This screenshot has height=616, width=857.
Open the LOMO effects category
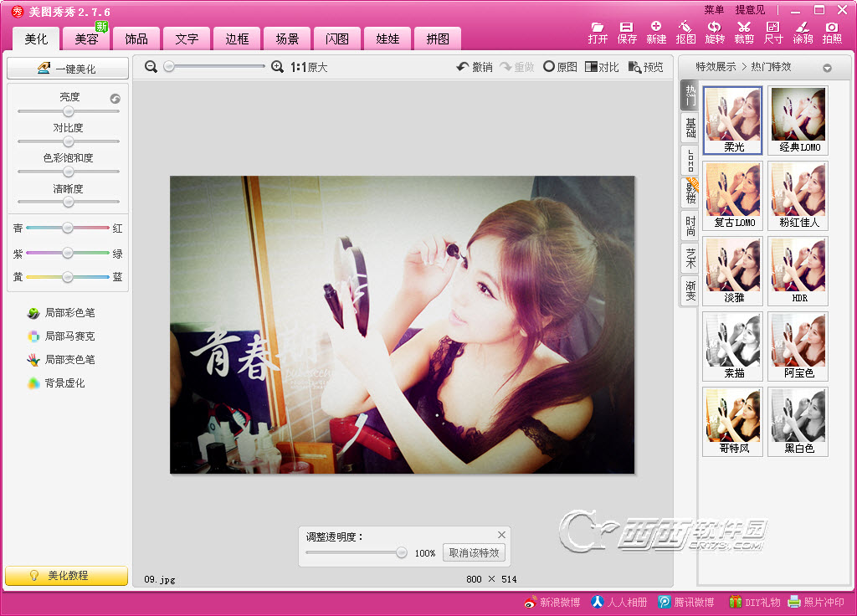pos(690,161)
